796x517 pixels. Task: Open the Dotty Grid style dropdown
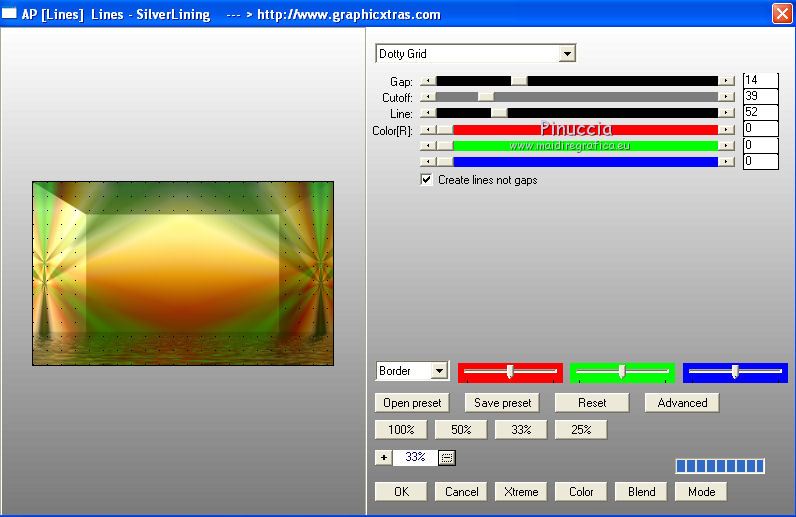[567, 53]
